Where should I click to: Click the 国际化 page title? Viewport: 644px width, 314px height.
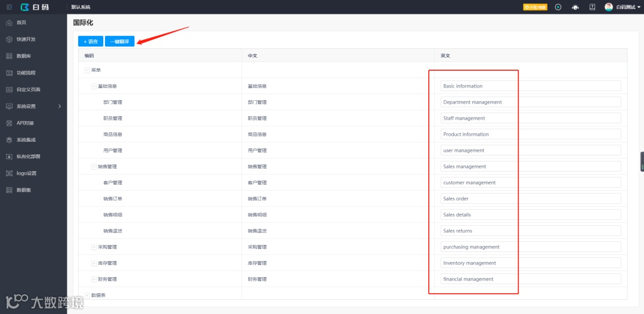click(x=83, y=23)
